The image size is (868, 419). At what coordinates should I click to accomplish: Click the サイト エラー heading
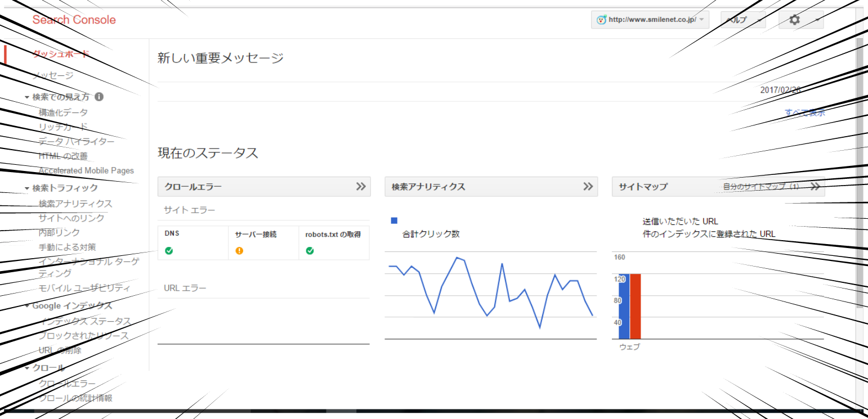[x=190, y=210]
